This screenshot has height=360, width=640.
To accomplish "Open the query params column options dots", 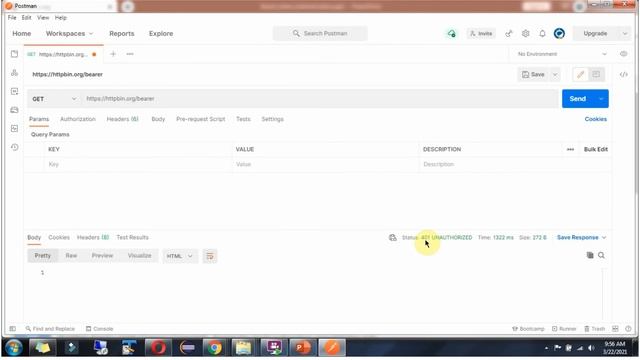I will tap(570, 149).
